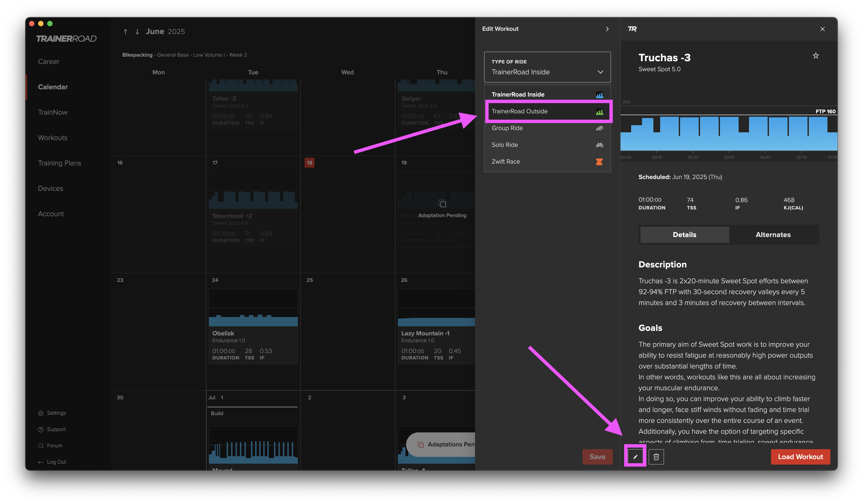Open TrainNow in the sidebar
Image resolution: width=863 pixels, height=504 pixels.
click(x=53, y=112)
